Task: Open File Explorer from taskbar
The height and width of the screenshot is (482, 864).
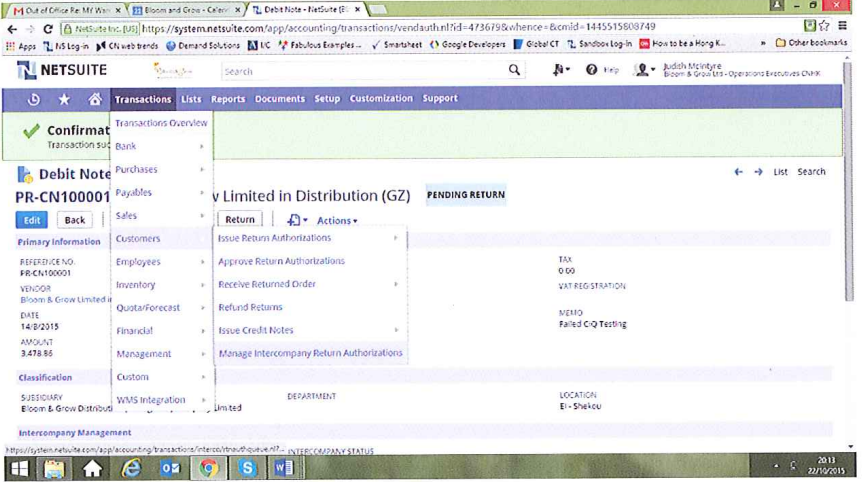Action: [54, 468]
